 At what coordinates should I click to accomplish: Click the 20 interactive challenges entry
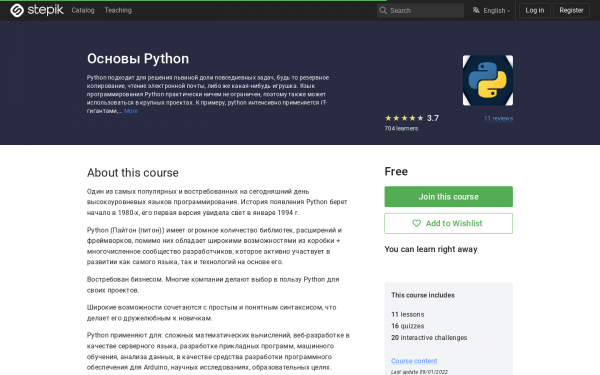click(429, 338)
